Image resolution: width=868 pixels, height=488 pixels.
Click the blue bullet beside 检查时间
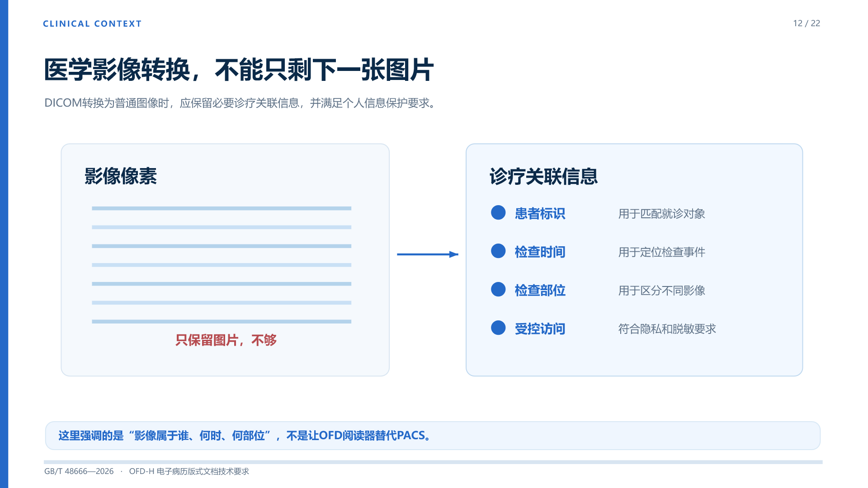click(x=498, y=251)
